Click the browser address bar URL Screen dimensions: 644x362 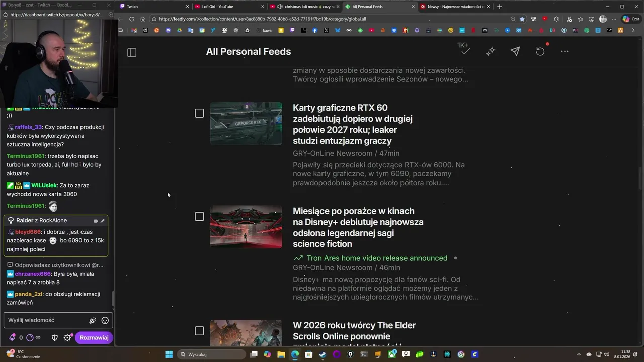(263, 19)
